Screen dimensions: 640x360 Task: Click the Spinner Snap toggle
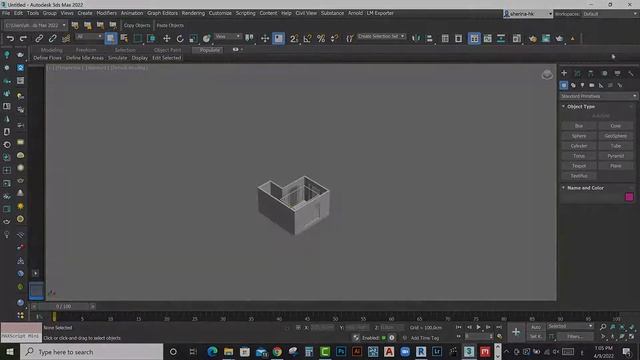point(334,38)
